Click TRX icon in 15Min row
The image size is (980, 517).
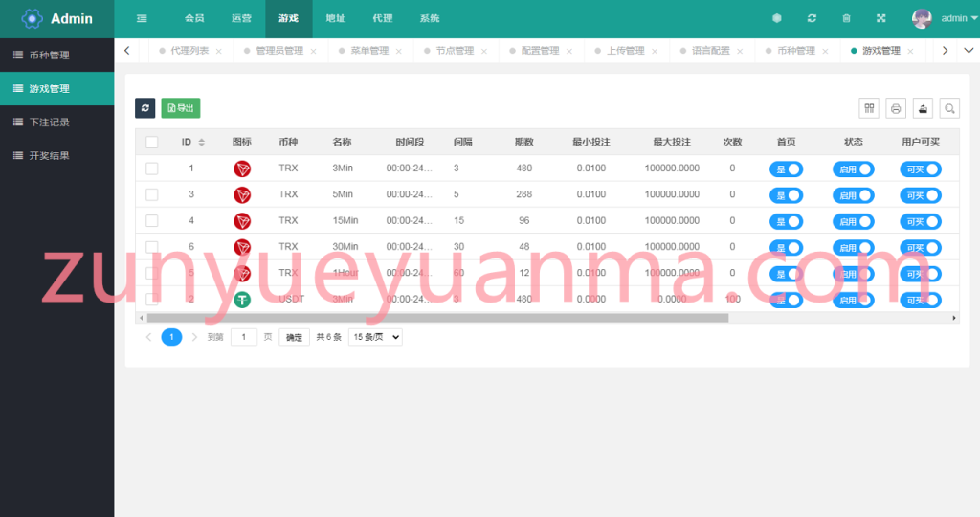(242, 221)
